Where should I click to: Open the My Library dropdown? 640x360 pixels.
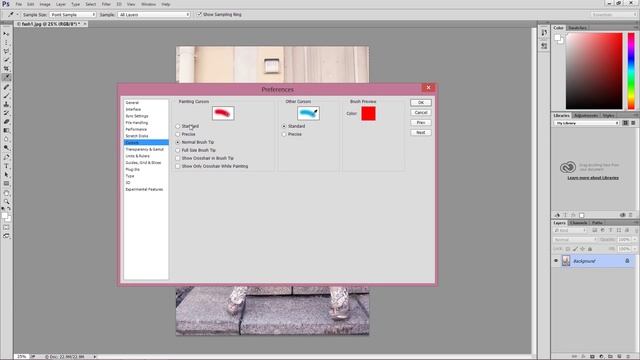(x=587, y=123)
